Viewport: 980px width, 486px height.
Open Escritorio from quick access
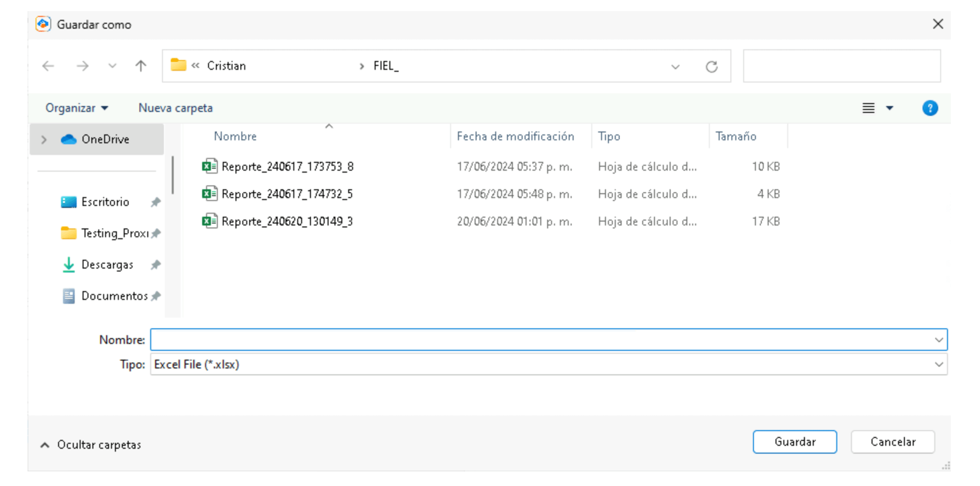pyautogui.click(x=105, y=202)
